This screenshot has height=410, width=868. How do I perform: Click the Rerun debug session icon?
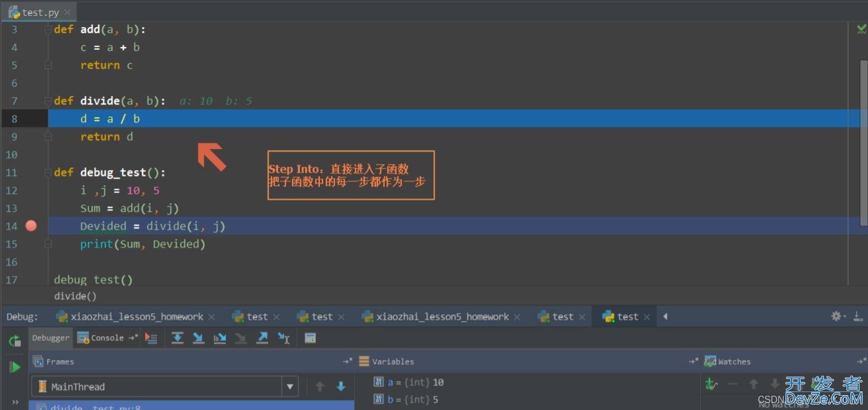coord(15,341)
